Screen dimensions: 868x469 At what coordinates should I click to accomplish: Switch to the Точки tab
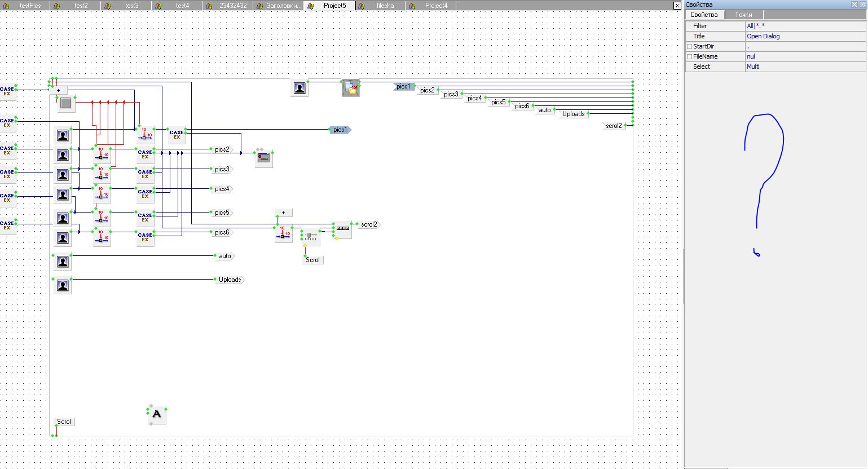pyautogui.click(x=743, y=15)
